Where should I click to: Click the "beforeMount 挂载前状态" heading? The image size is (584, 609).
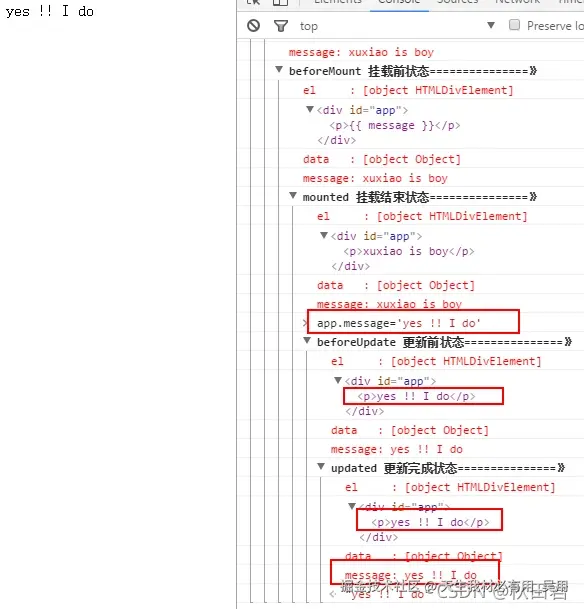tap(412, 71)
